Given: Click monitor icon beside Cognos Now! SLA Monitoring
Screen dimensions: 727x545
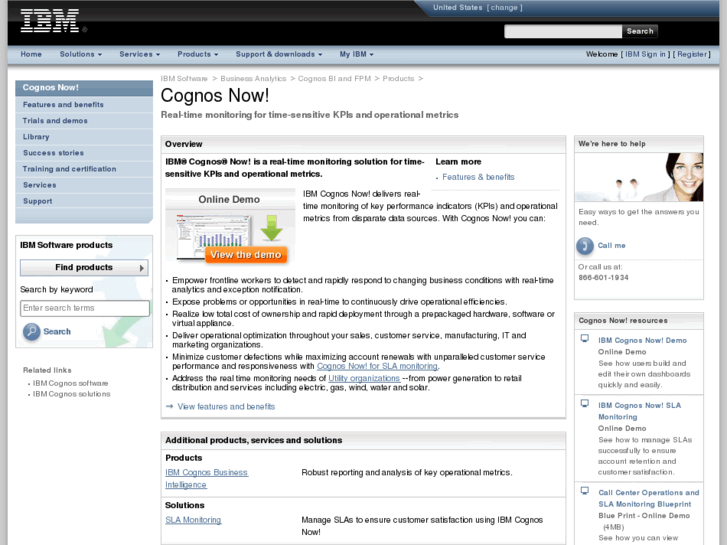Looking at the screenshot, I should [585, 404].
